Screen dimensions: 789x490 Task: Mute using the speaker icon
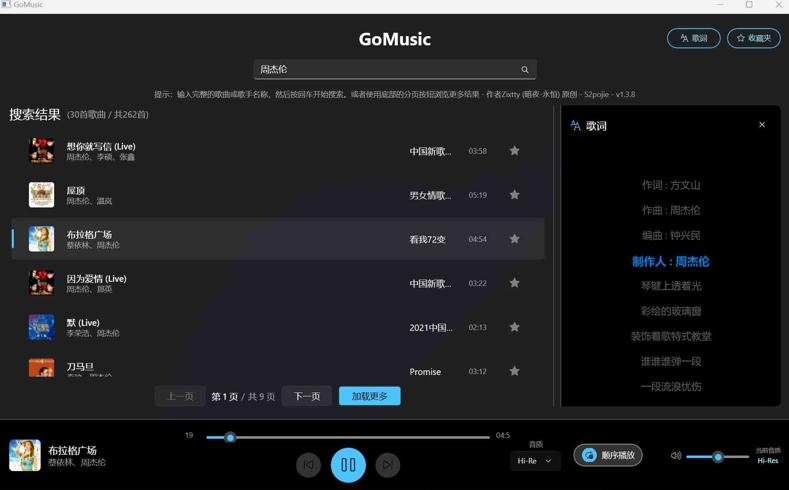pyautogui.click(x=676, y=456)
